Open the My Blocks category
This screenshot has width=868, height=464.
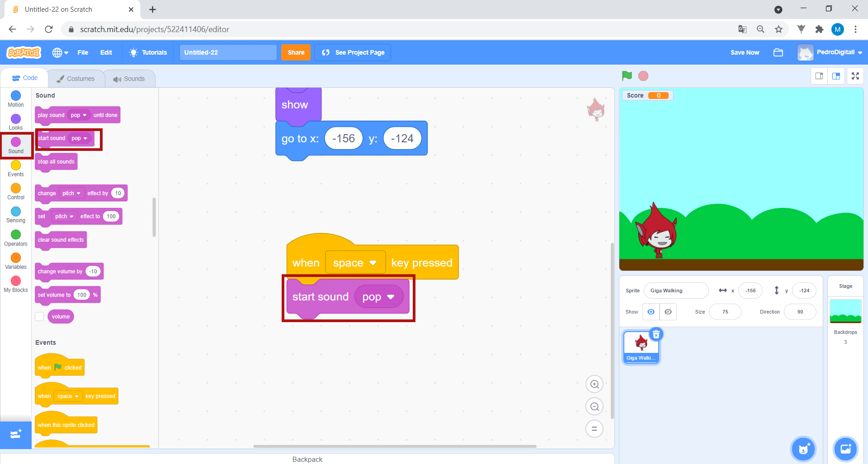click(16, 284)
